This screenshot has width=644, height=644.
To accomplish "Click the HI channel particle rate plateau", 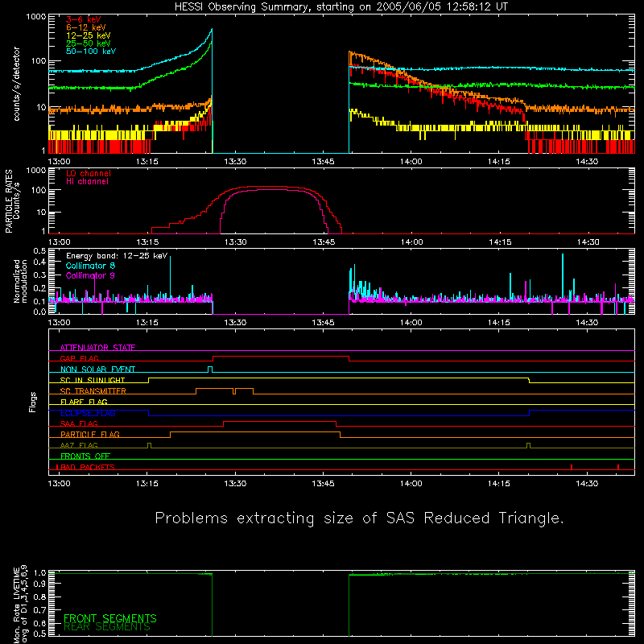I will tap(273, 190).
